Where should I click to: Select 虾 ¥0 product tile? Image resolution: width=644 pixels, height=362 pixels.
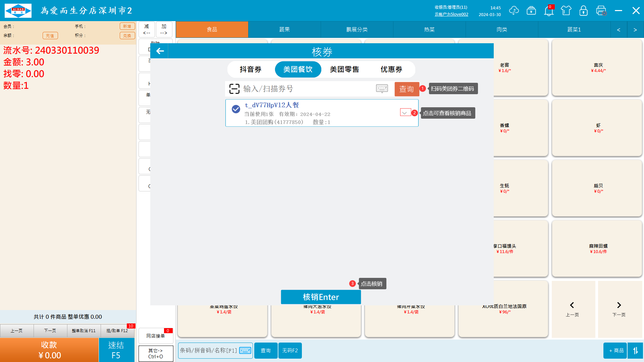(597, 128)
